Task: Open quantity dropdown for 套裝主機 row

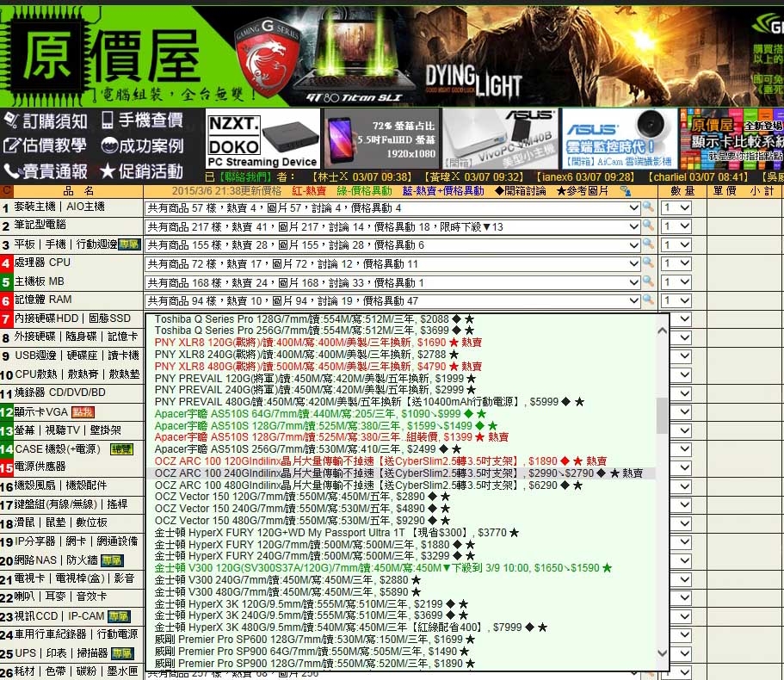Action: 676,207
